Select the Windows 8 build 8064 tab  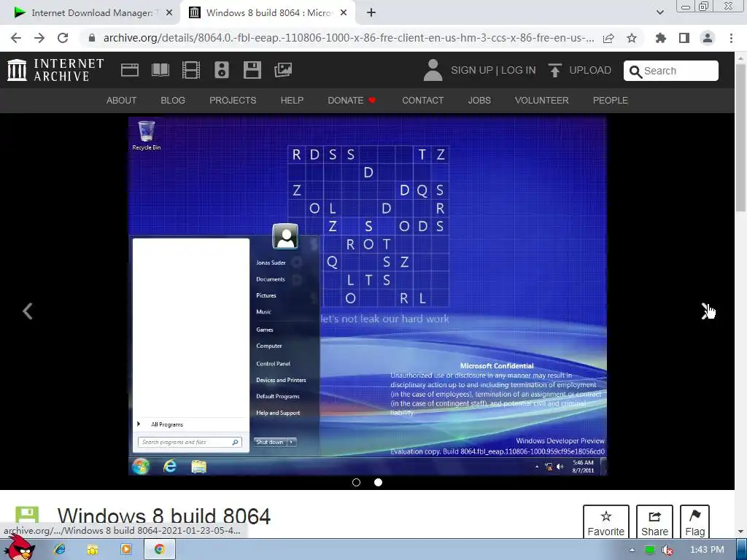coord(268,13)
